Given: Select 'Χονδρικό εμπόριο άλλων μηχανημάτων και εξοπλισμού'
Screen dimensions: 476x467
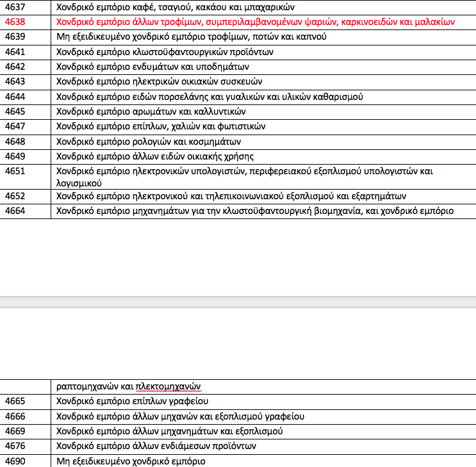Looking at the screenshot, I should pos(169,432).
